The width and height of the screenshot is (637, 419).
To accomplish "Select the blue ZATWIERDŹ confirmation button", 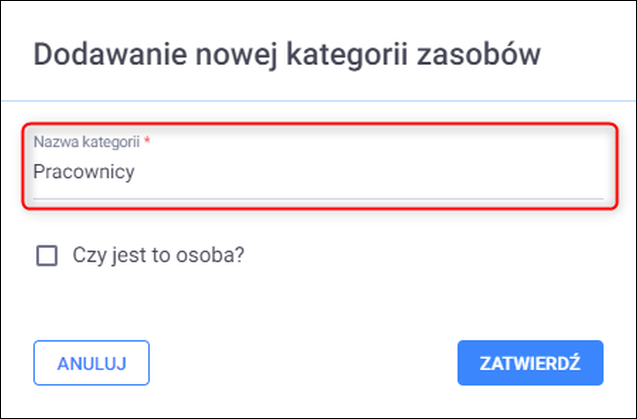I will 530,363.
